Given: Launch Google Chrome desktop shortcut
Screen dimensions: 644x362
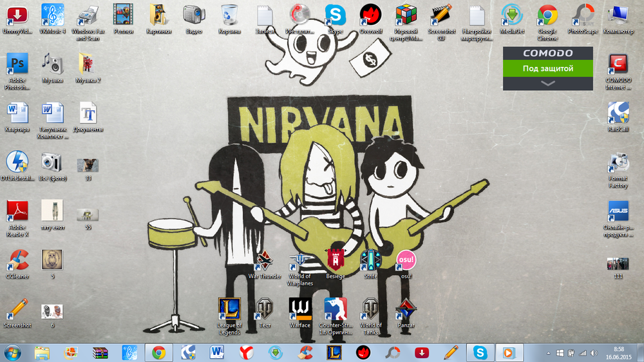Looking at the screenshot, I should tap(547, 23).
